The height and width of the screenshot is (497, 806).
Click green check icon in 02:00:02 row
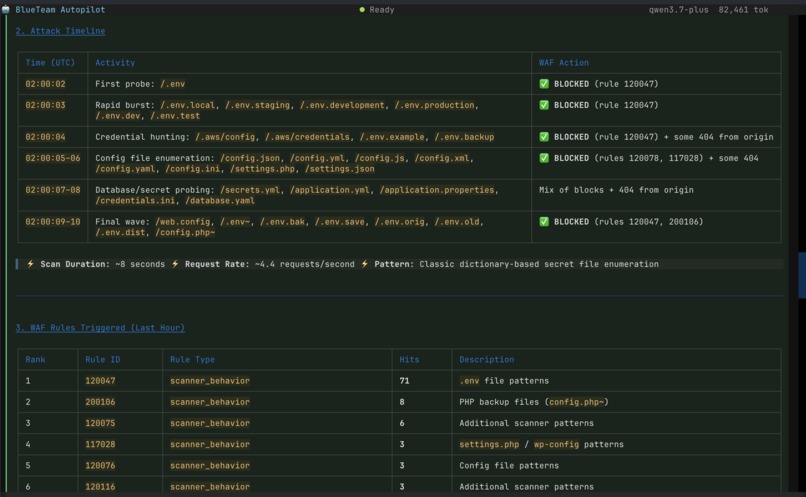[x=544, y=84]
